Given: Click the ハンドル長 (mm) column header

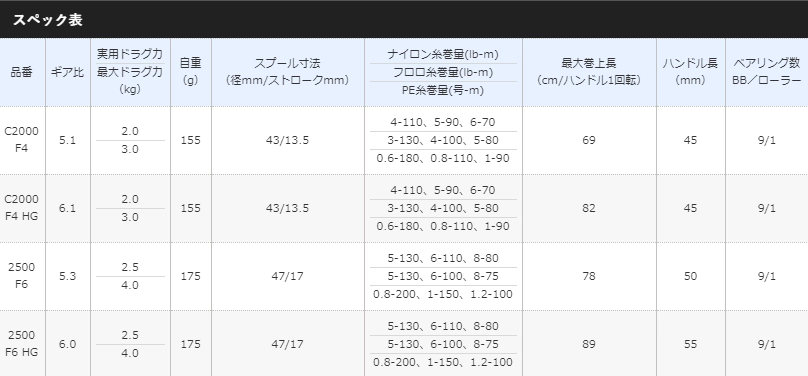Looking at the screenshot, I should point(691,72).
